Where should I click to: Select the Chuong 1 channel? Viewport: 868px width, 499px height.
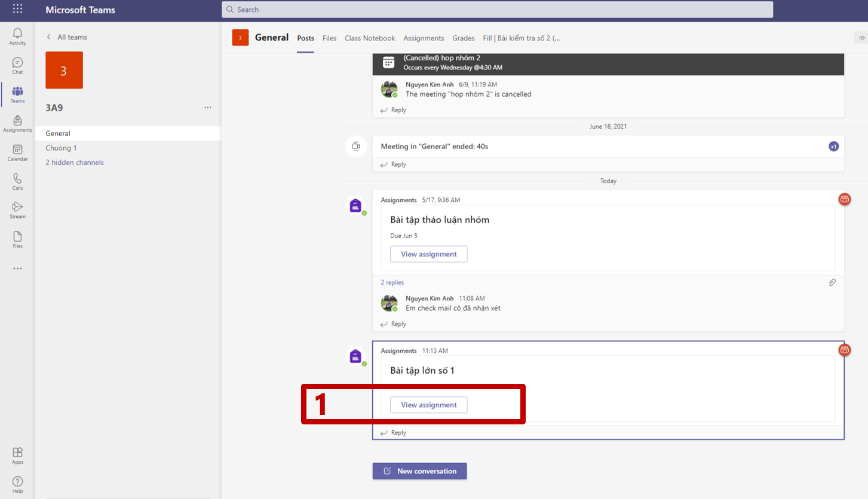pyautogui.click(x=61, y=148)
